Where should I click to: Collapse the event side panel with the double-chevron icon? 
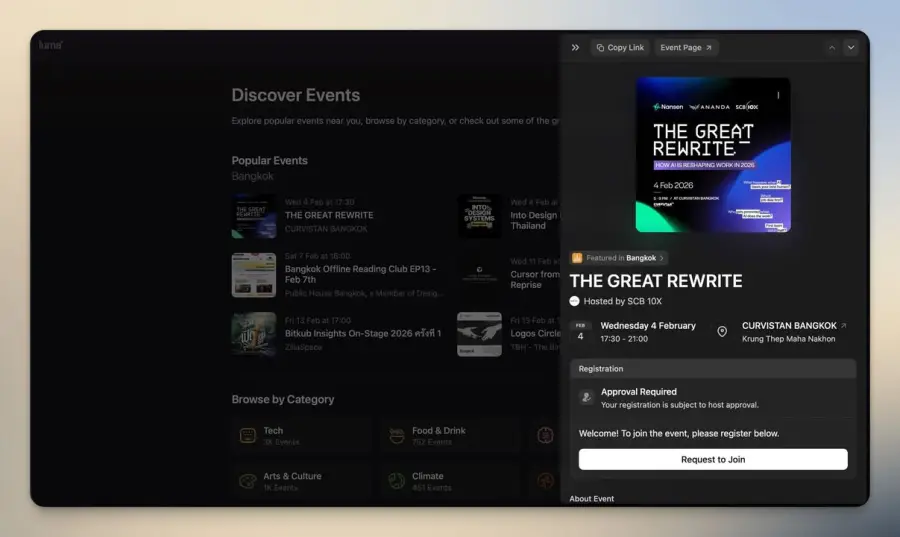pos(575,48)
